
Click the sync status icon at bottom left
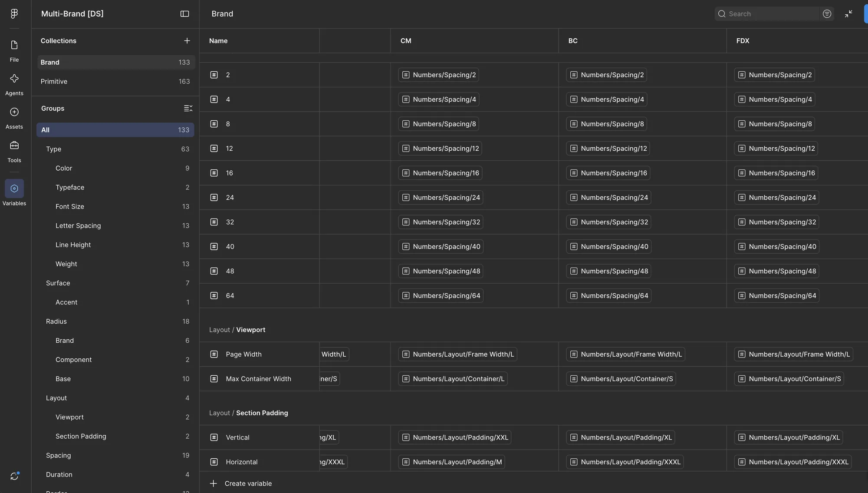coord(14,476)
